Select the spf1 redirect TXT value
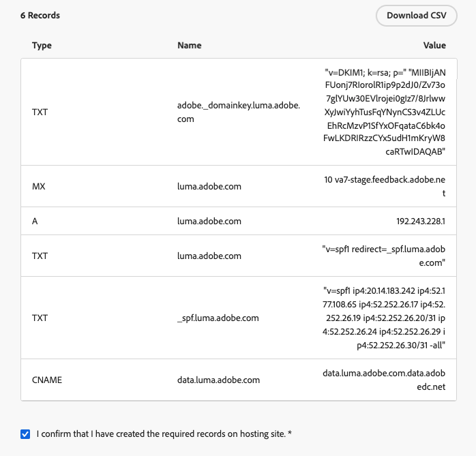 coord(385,256)
